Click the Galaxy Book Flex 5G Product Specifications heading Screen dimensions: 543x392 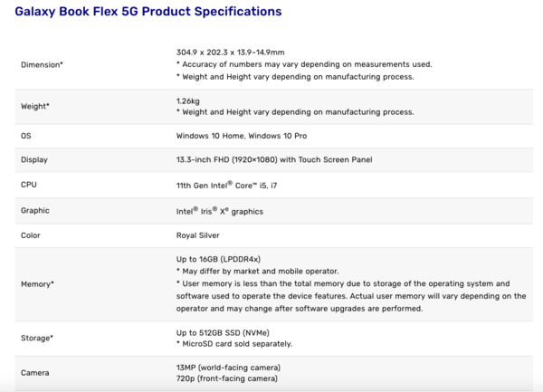(148, 12)
